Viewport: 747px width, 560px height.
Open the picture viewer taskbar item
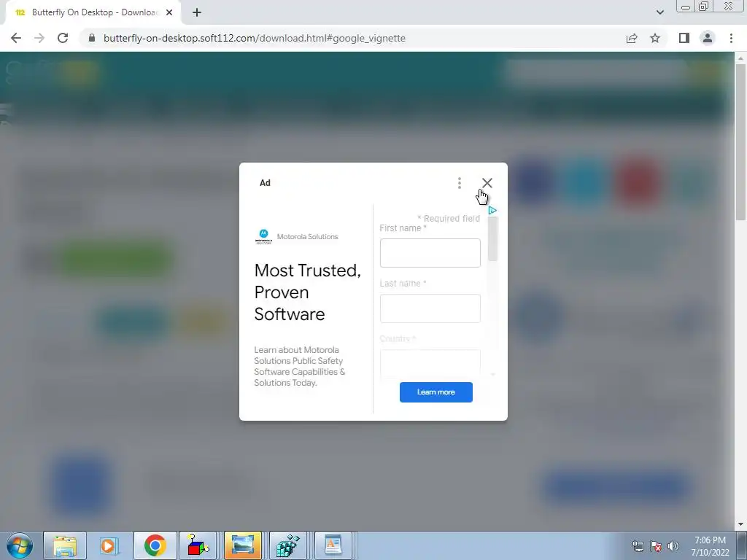click(242, 545)
